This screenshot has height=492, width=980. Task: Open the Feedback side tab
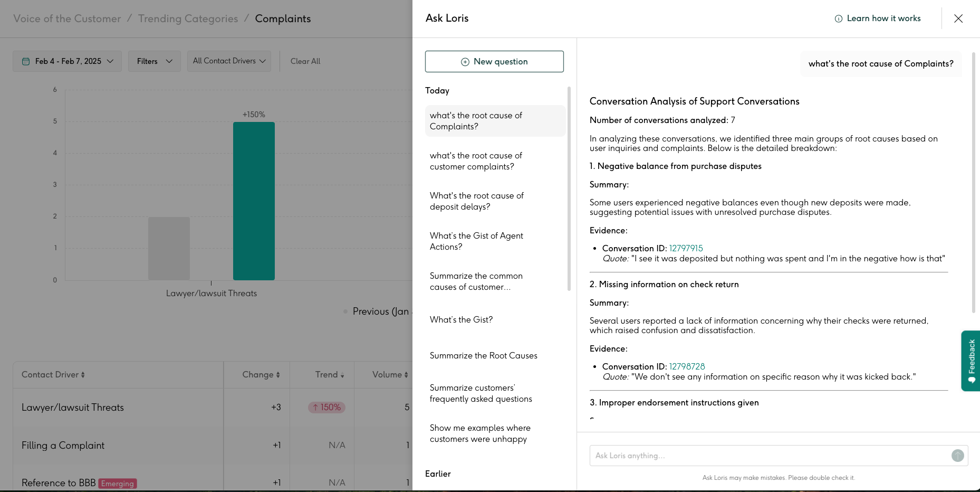click(971, 361)
